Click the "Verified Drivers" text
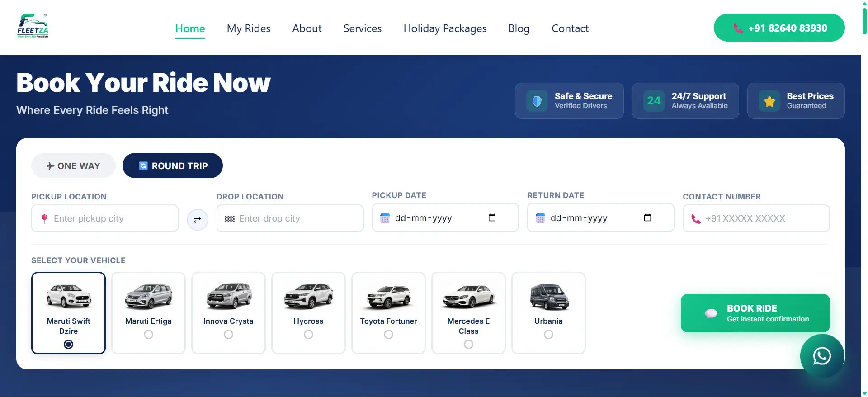This screenshot has width=868, height=397. (x=581, y=106)
